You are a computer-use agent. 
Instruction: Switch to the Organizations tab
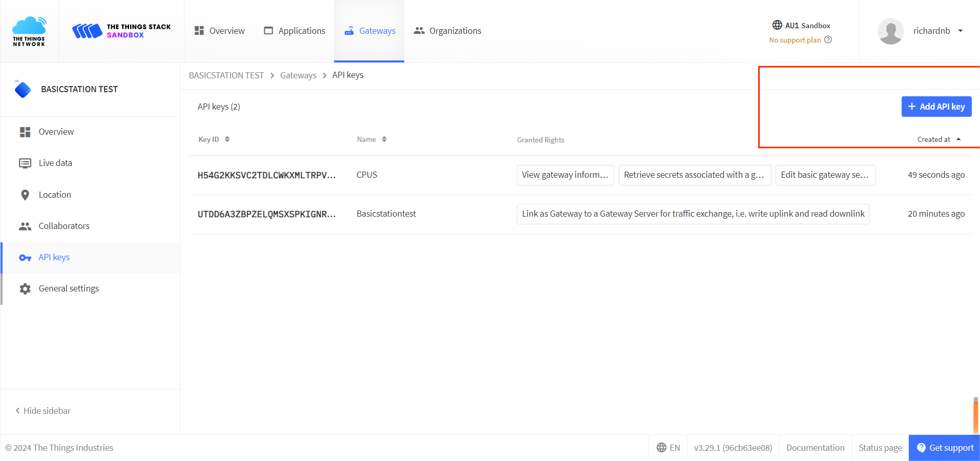(448, 31)
